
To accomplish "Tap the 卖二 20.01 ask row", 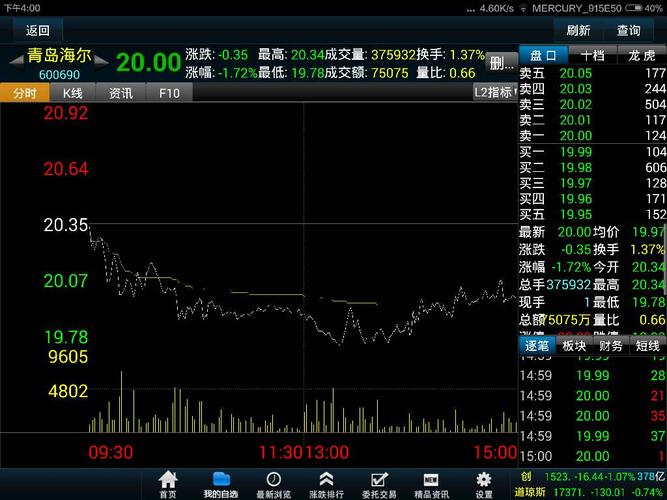I will (x=593, y=120).
